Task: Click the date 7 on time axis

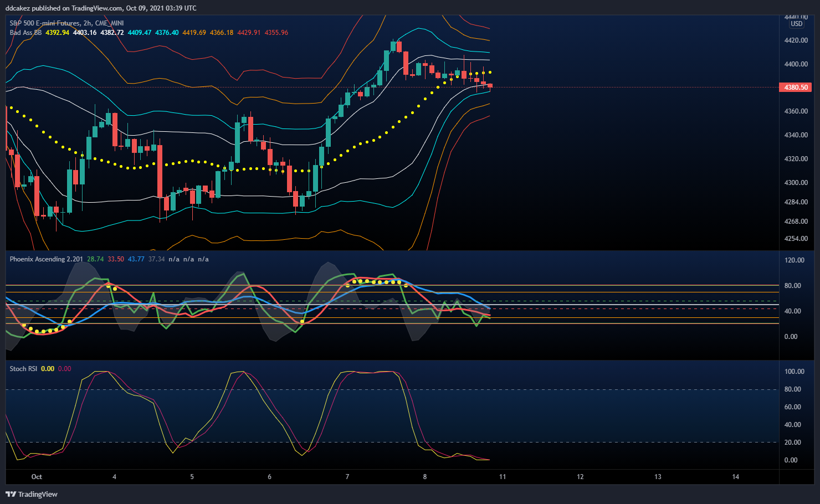Action: tap(347, 477)
